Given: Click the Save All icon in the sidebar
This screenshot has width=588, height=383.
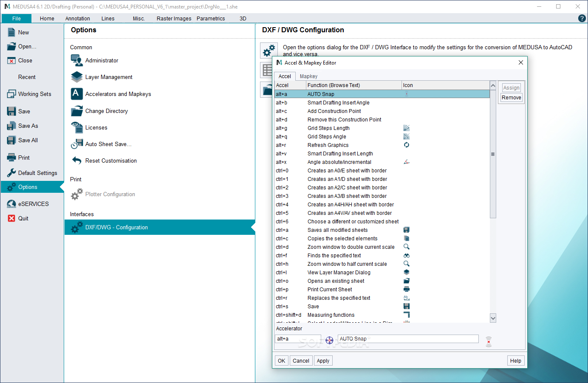Looking at the screenshot, I should (11, 141).
